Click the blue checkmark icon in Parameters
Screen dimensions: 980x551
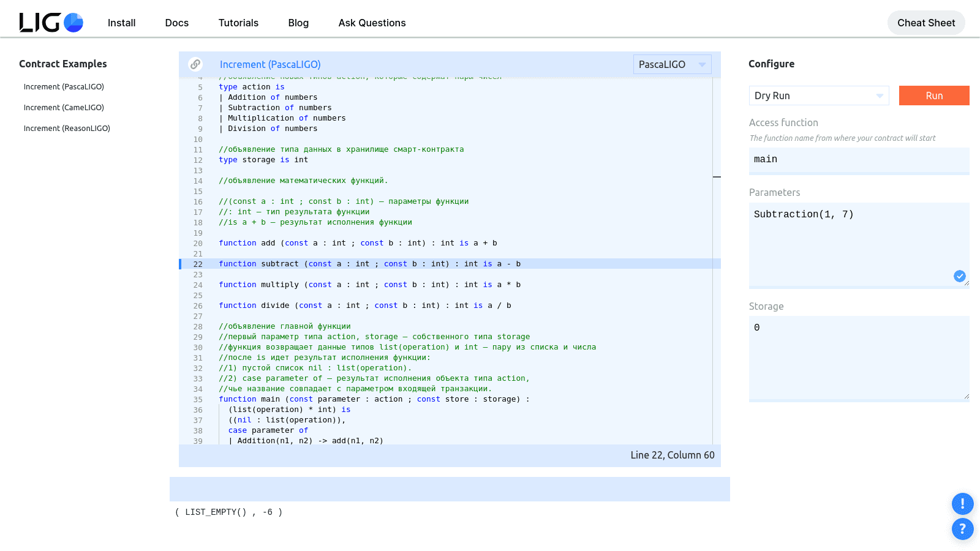(959, 276)
